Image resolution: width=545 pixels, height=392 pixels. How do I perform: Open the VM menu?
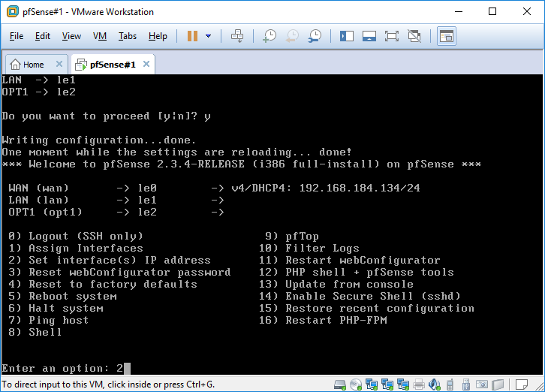100,36
